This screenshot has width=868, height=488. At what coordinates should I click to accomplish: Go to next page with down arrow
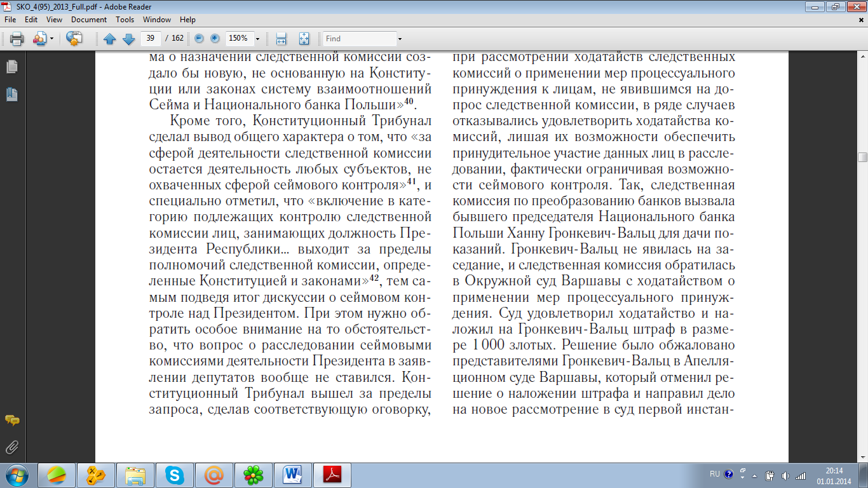pos(128,39)
